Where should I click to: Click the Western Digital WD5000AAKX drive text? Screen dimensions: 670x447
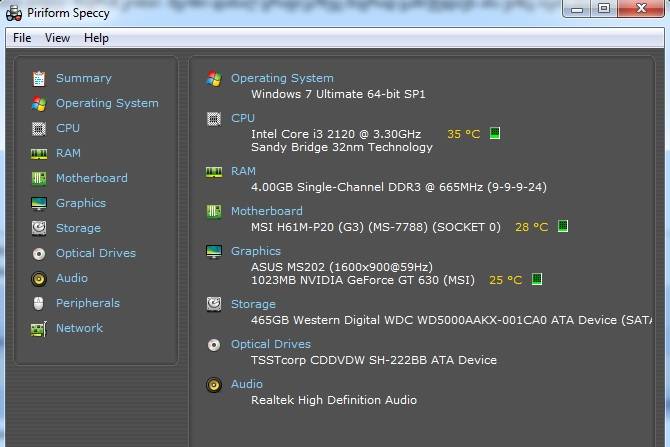(452, 320)
